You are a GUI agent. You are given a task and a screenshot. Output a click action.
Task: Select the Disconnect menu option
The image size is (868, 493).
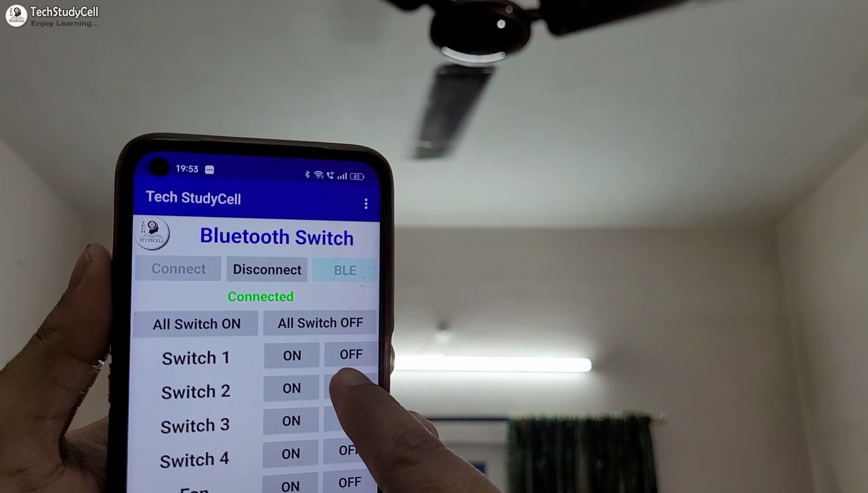coord(267,270)
